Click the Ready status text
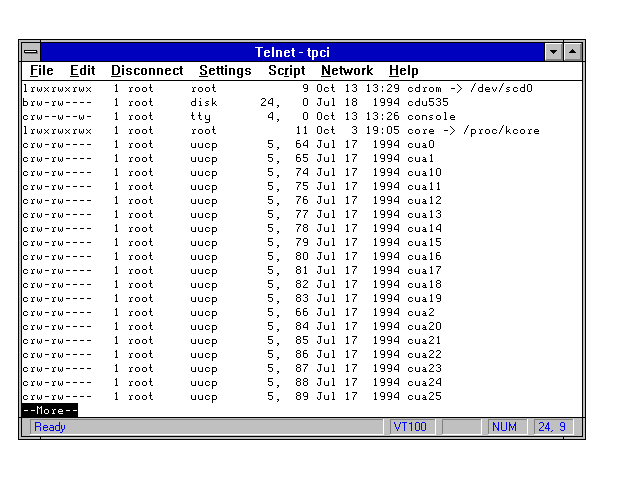The height and width of the screenshot is (480, 640). [50, 427]
